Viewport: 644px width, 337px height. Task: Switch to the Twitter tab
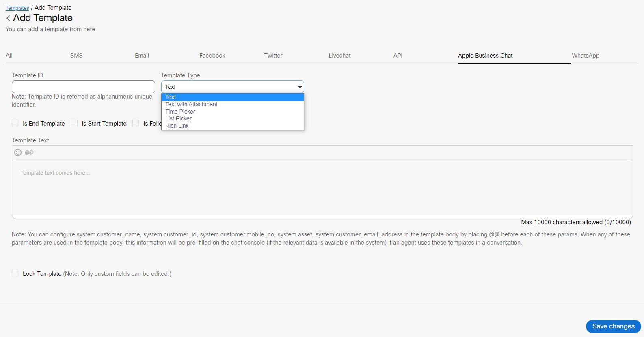(273, 56)
